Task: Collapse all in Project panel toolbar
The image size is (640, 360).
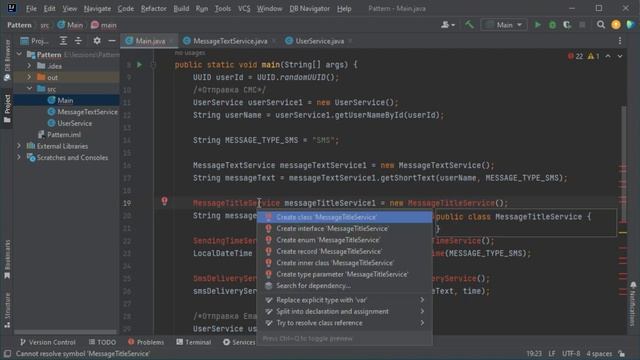Action: [78, 41]
